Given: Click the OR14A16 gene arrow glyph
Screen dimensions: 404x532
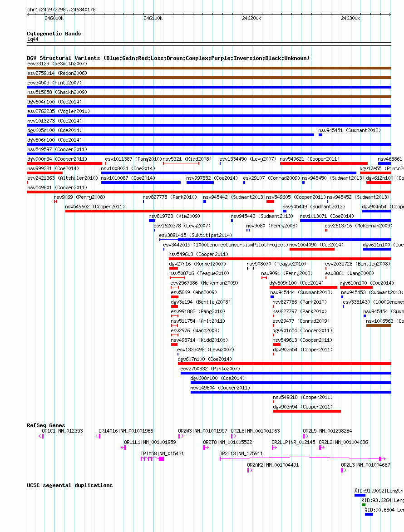Looking at the screenshot, I should (x=98, y=436).
